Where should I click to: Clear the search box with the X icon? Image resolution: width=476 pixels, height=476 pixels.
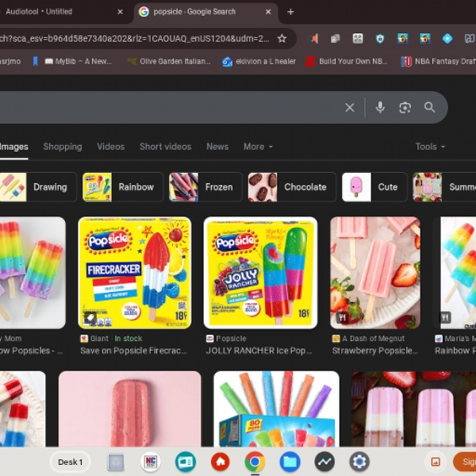click(x=350, y=107)
